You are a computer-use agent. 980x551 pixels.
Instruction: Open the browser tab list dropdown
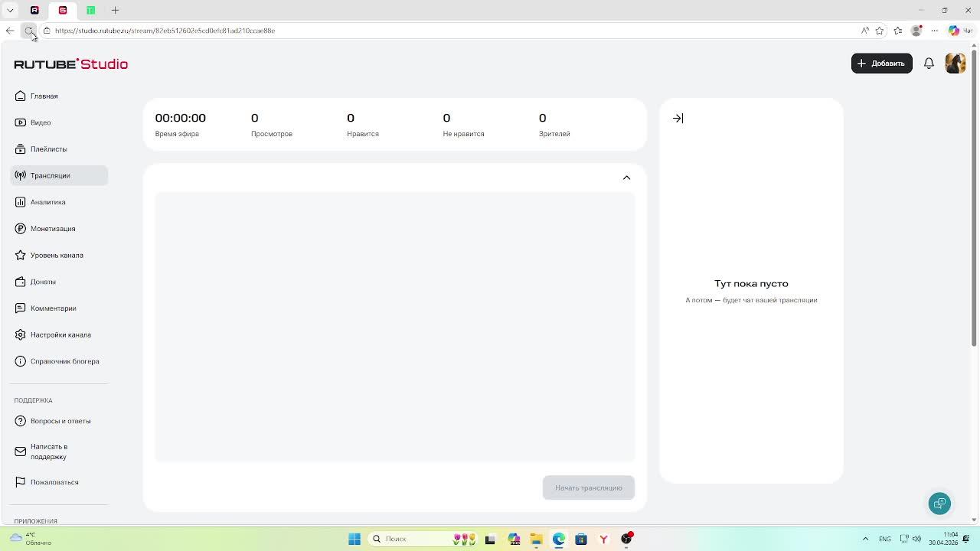pos(10,10)
